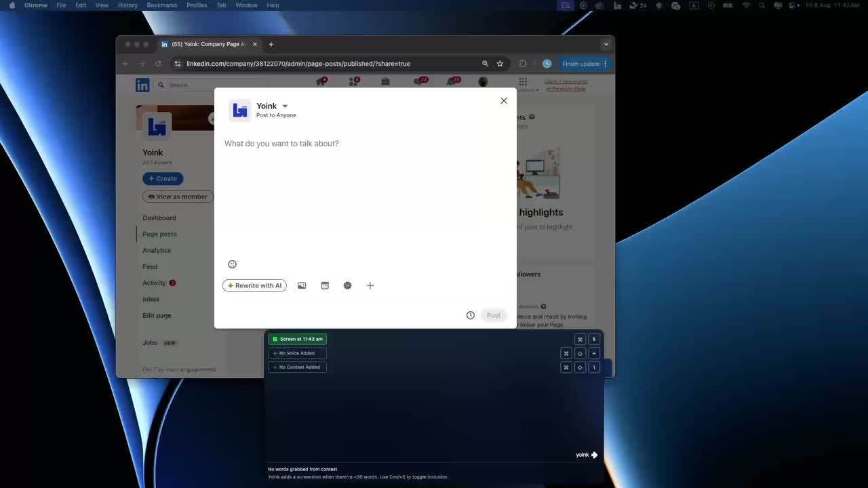
Task: Open the Apple menu
Action: click(12, 5)
